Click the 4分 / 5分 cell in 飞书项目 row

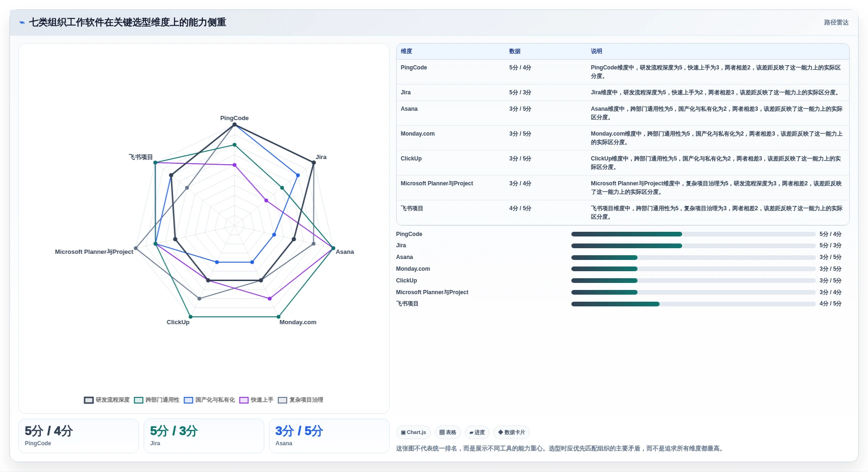520,208
